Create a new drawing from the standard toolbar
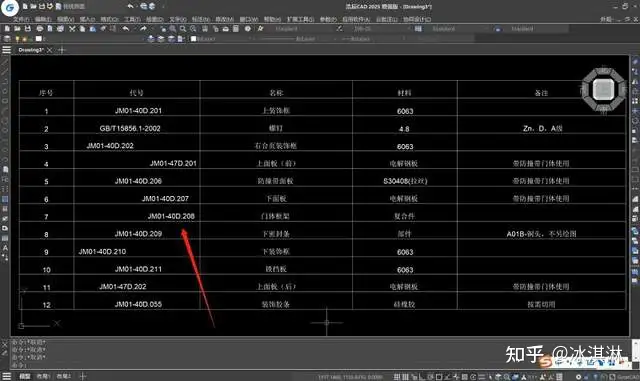The image size is (640, 381). point(7,29)
